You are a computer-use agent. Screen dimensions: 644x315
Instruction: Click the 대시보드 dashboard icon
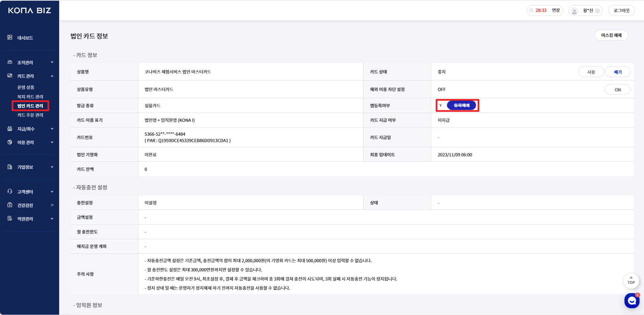pos(10,37)
